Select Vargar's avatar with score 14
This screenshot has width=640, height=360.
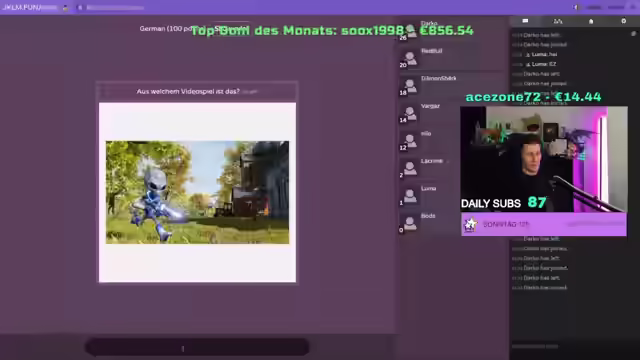pos(410,114)
